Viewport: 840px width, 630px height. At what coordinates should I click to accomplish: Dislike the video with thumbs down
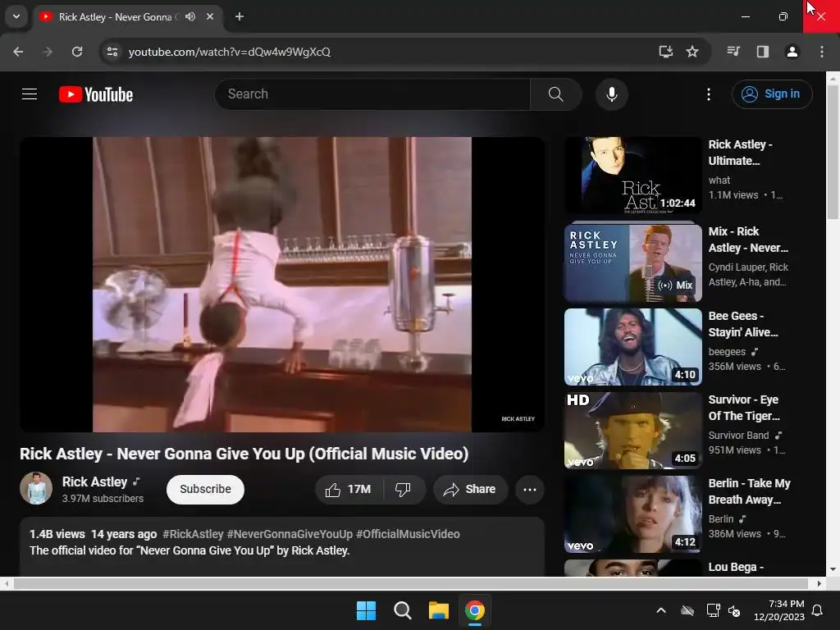pyautogui.click(x=404, y=489)
